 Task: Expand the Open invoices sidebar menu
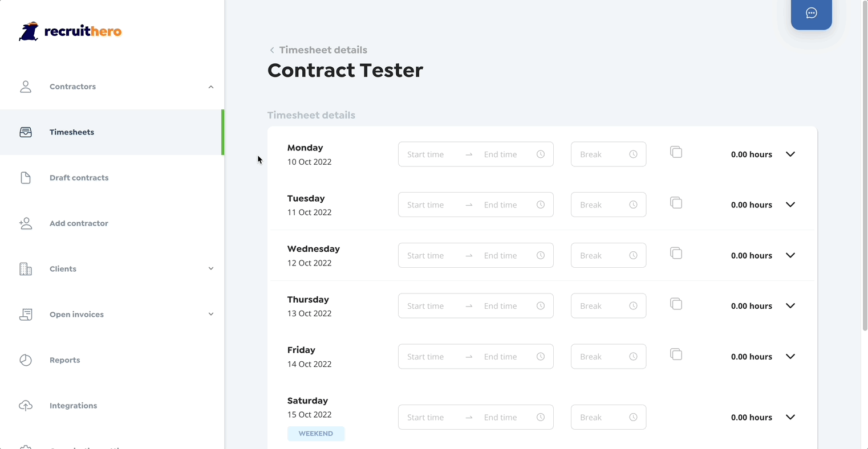tap(211, 315)
